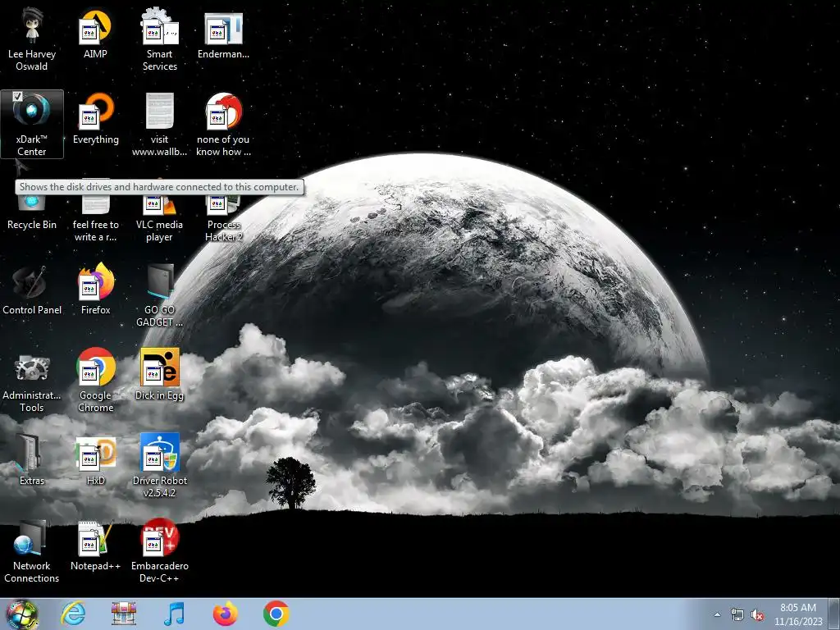The height and width of the screenshot is (630, 840).
Task: Launch the HxD hex editor shortcut
Action: (x=96, y=459)
